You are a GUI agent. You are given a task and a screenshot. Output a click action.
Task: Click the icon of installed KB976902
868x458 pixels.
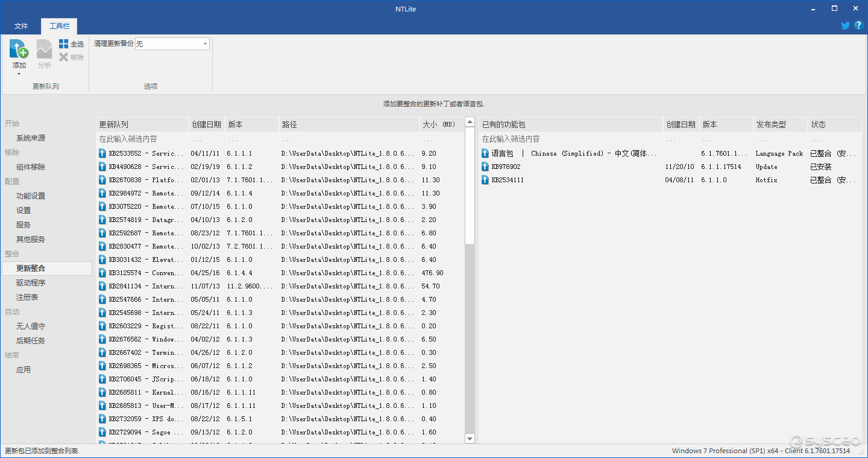tap(485, 167)
